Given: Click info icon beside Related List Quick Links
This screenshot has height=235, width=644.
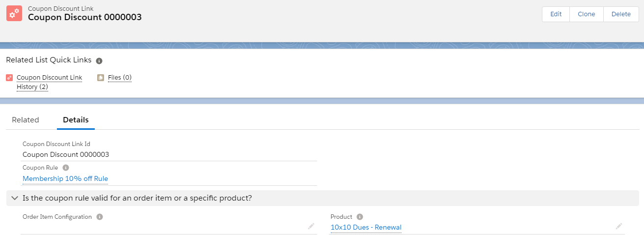Looking at the screenshot, I should coord(99,61).
